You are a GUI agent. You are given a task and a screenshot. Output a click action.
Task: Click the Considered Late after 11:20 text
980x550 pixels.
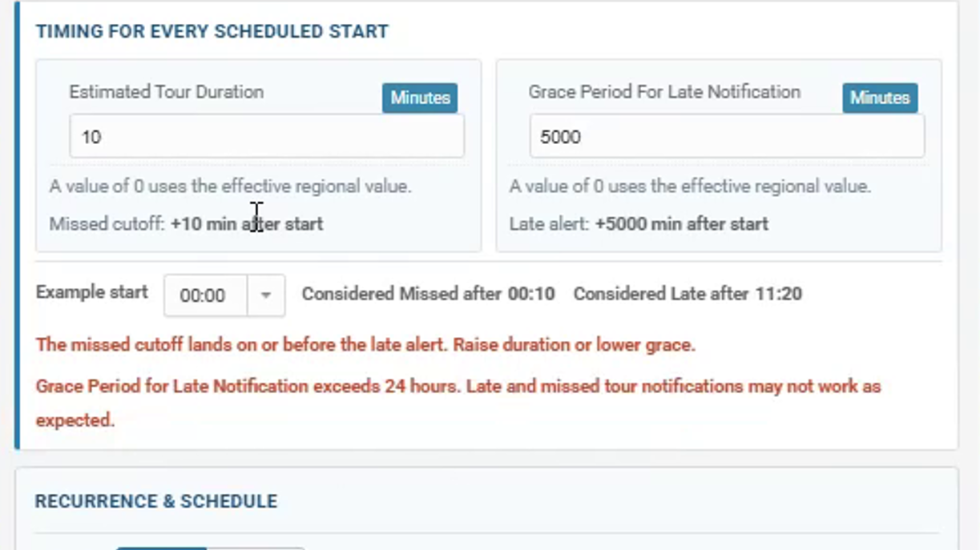tap(688, 294)
